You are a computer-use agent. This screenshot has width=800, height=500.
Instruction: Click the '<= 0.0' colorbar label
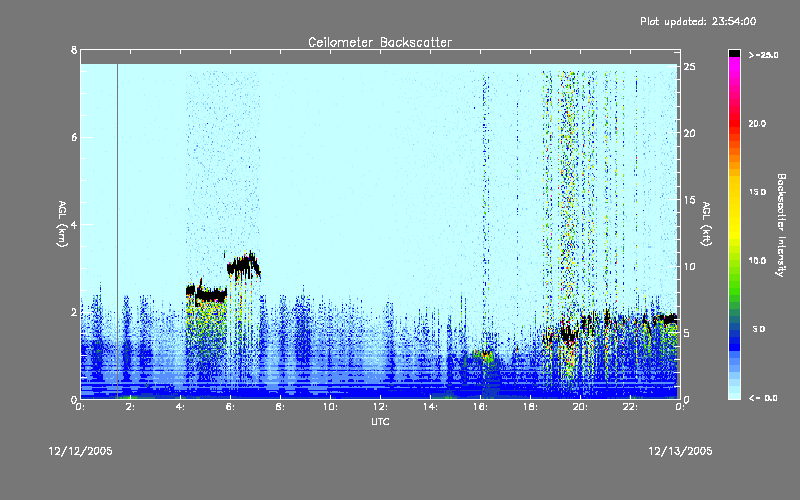point(763,398)
